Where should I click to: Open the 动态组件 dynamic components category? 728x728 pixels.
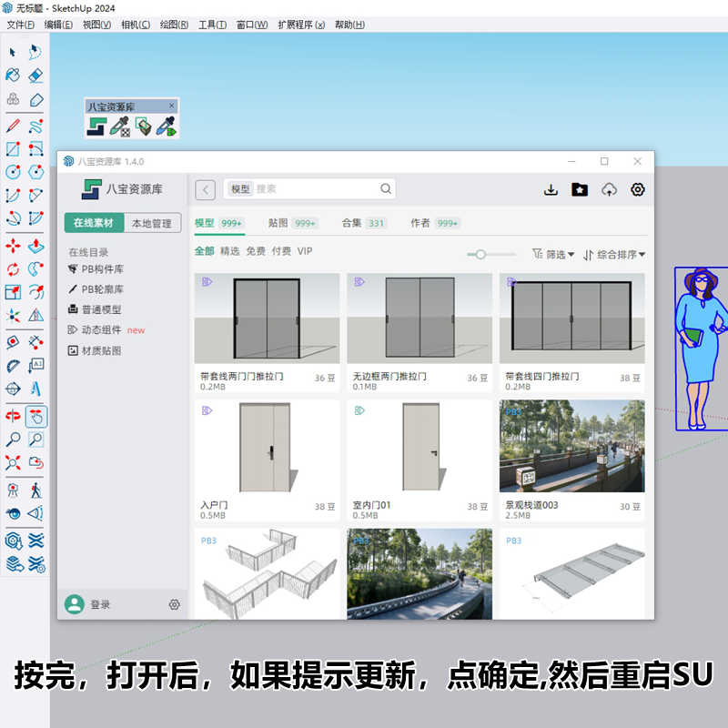[x=101, y=330]
